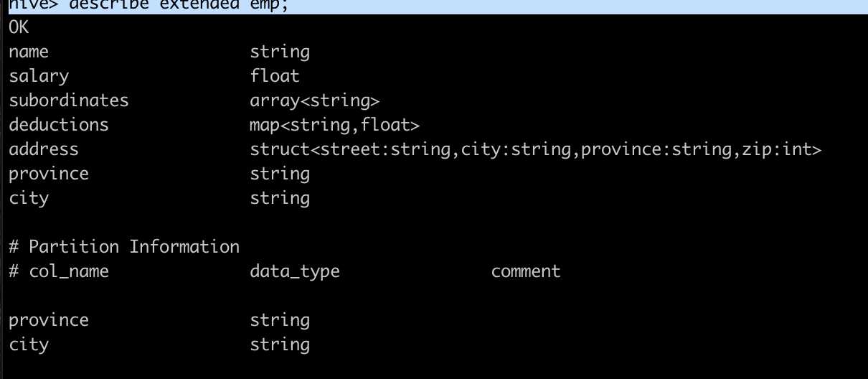Image resolution: width=868 pixels, height=379 pixels.
Task: Click the 'string' type of the name column
Action: pyautogui.click(x=280, y=52)
